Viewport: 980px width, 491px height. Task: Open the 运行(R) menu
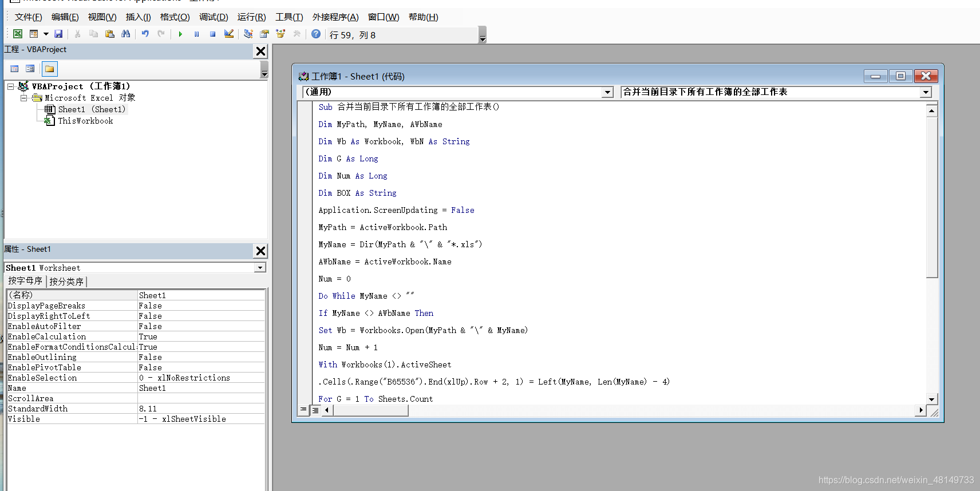251,17
